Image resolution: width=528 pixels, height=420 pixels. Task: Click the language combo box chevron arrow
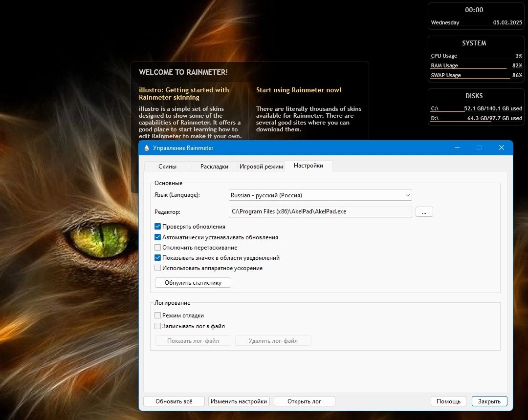tap(407, 195)
